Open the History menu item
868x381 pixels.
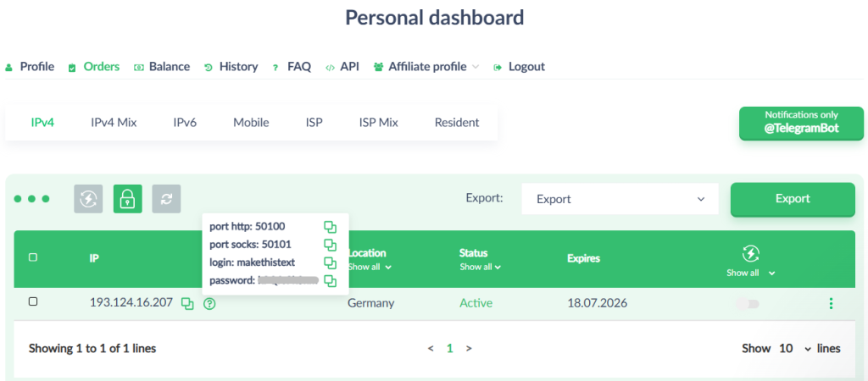coord(231,67)
